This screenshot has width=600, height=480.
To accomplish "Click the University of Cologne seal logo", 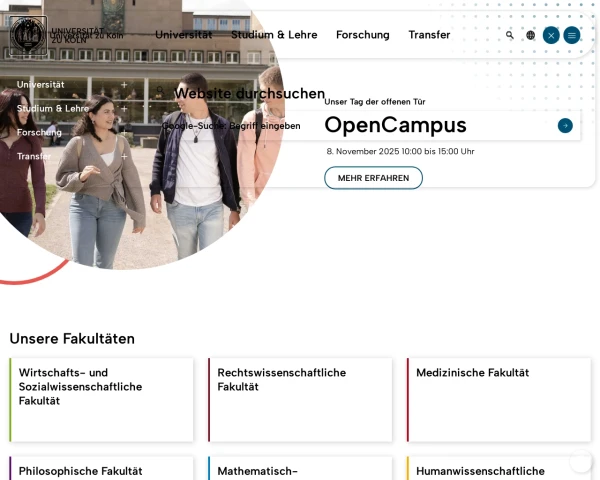I will (x=28, y=35).
